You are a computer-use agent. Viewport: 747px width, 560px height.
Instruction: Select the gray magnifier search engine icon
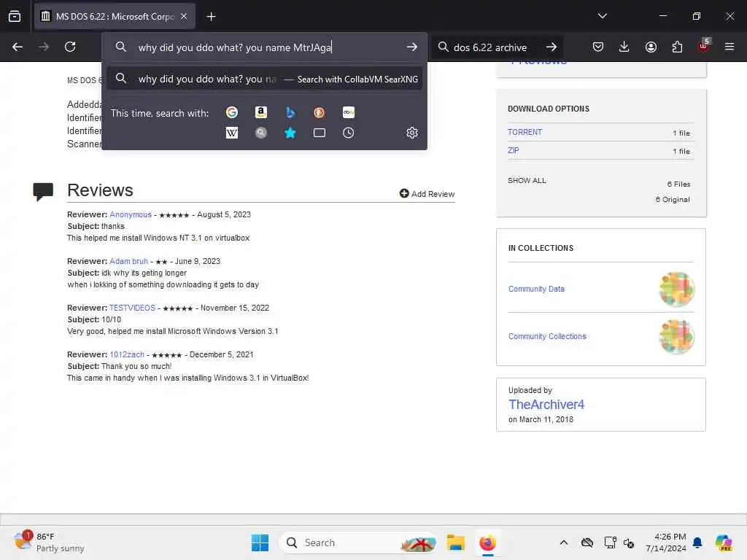point(260,133)
